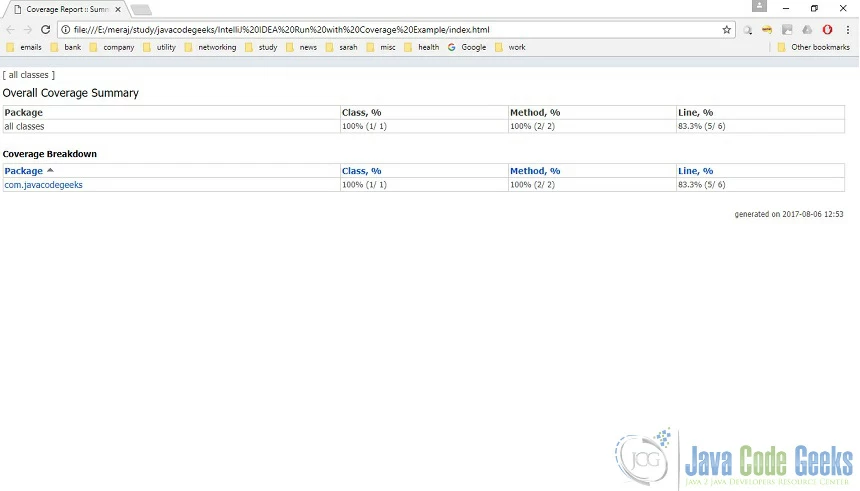
Task: Click the 'generated on 2017-08-06 12:53' text
Action: 789,214
